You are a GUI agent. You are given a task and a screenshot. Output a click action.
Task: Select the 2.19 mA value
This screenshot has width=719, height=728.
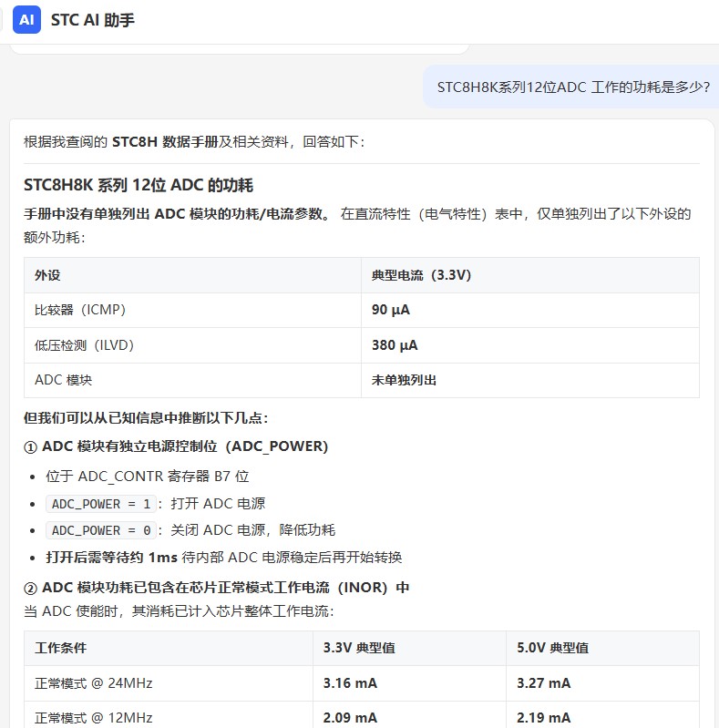tap(543, 718)
